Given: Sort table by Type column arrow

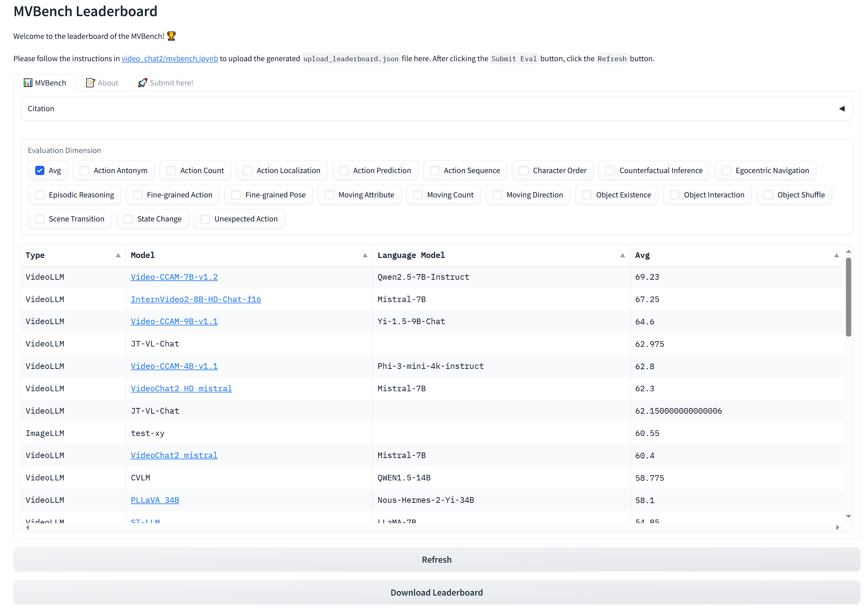Looking at the screenshot, I should (x=118, y=255).
